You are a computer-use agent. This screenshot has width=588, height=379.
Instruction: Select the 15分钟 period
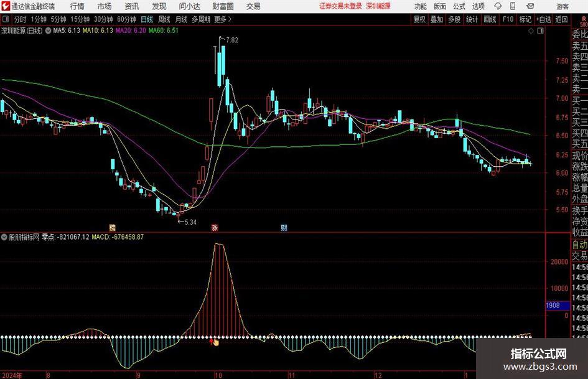point(80,19)
